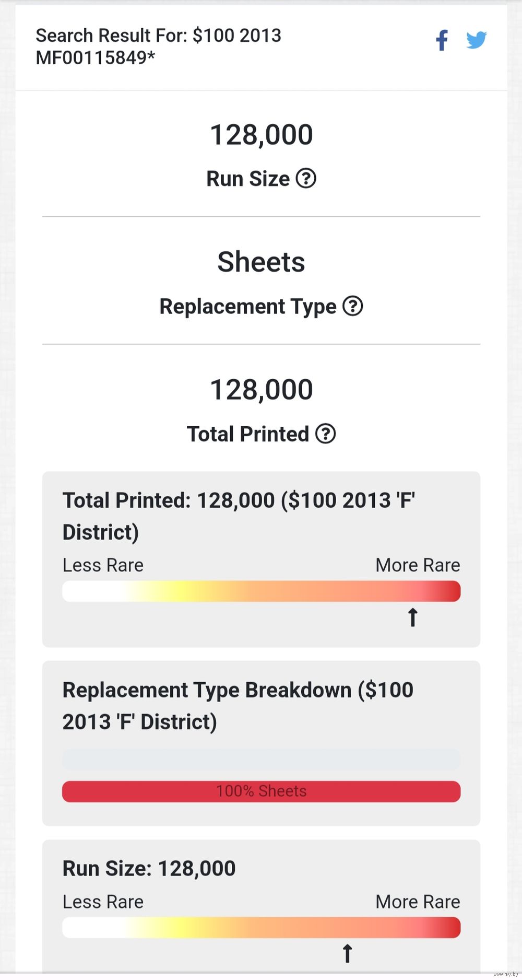Click the Run Size rarity gradient bar
Screen dimensions: 522x980
click(x=261, y=928)
